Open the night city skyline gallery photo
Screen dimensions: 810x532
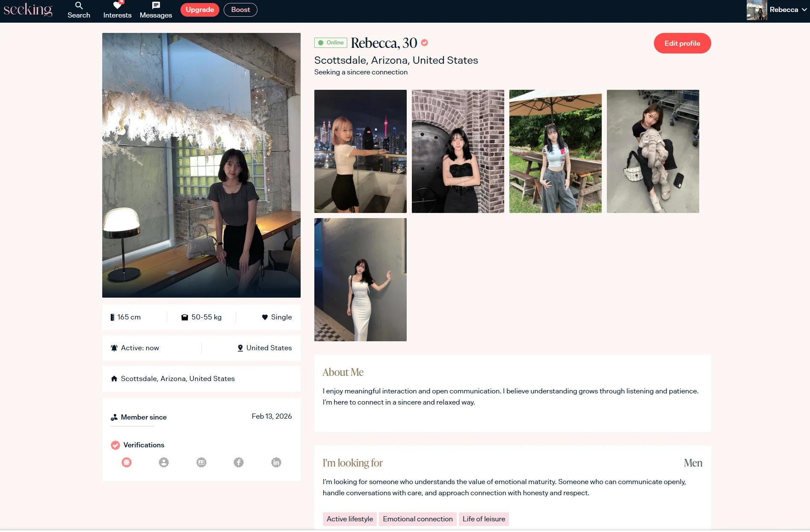[360, 151]
